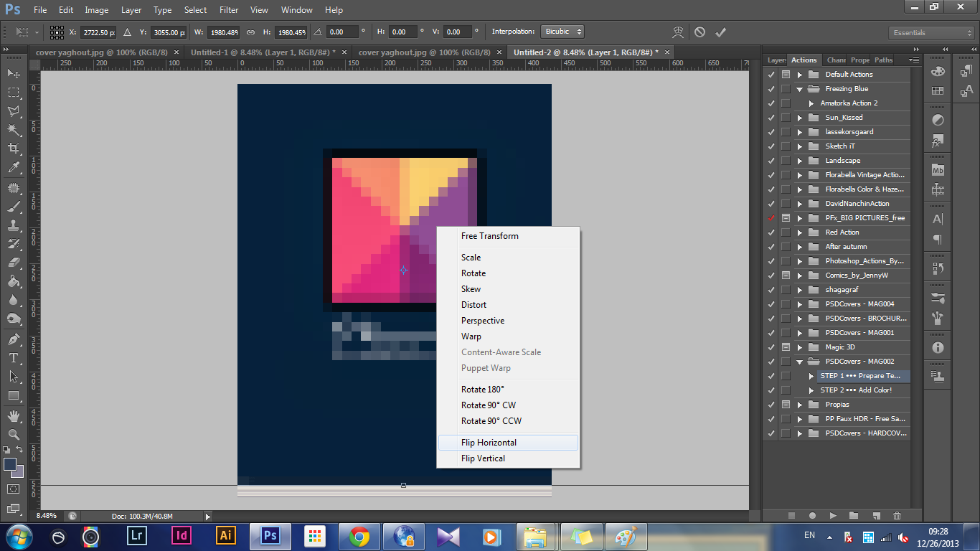
Task: Collapse the Freezing Blue action folder
Action: 800,89
